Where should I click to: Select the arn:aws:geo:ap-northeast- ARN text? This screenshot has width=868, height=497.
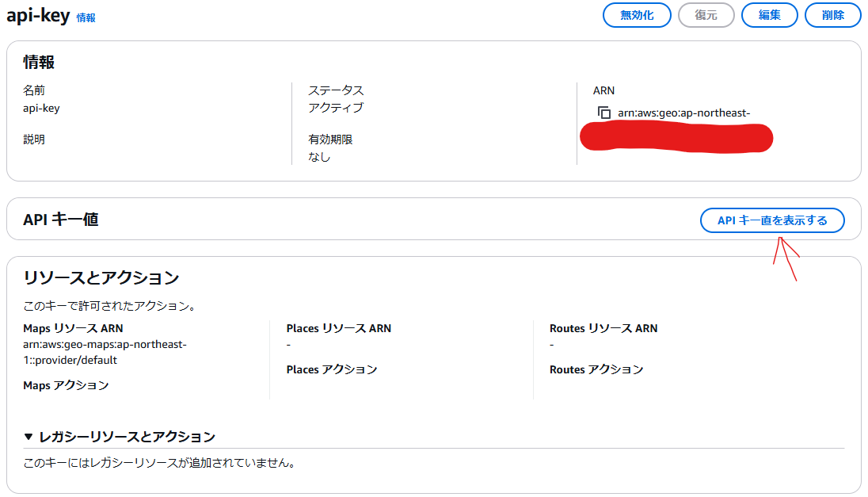(x=683, y=113)
